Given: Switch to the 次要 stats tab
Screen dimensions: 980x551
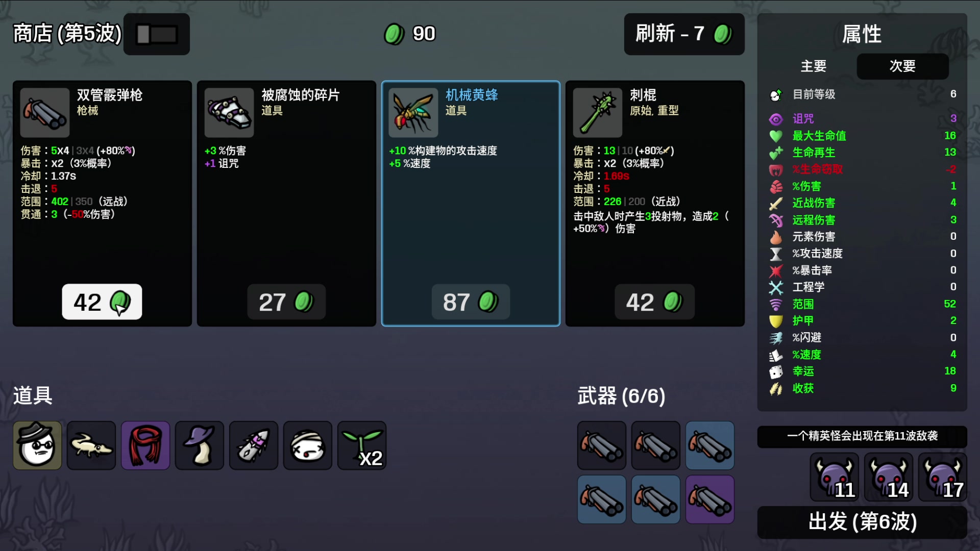Looking at the screenshot, I should (902, 66).
